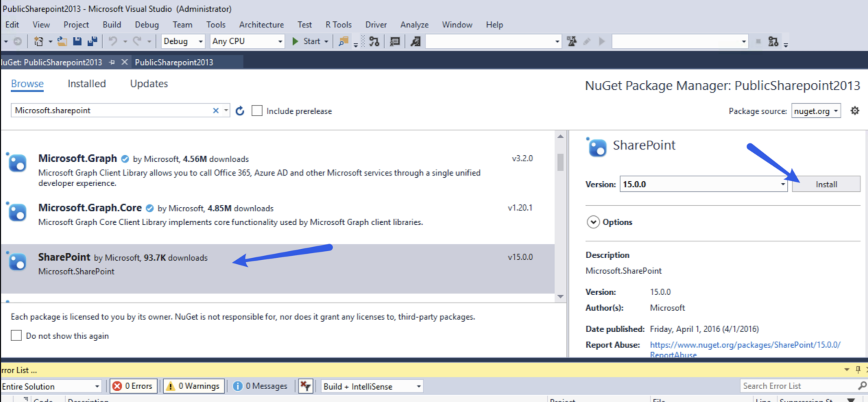Expand the Options section

click(x=593, y=222)
